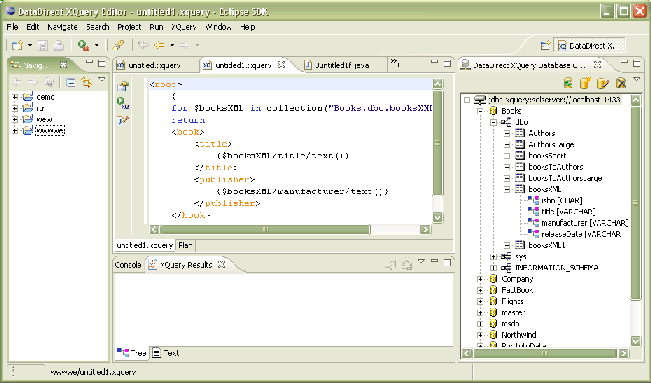Collapse the booksXML table node

pyautogui.click(x=507, y=189)
